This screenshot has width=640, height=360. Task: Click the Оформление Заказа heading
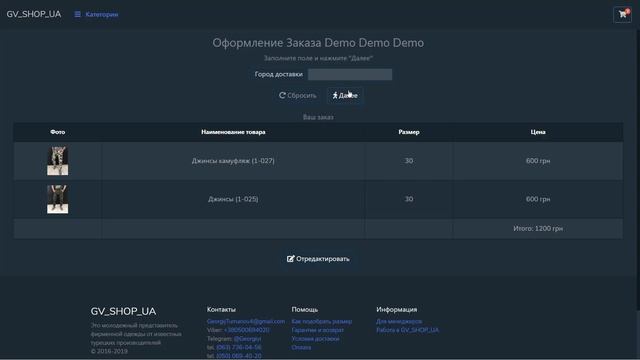coord(318,42)
